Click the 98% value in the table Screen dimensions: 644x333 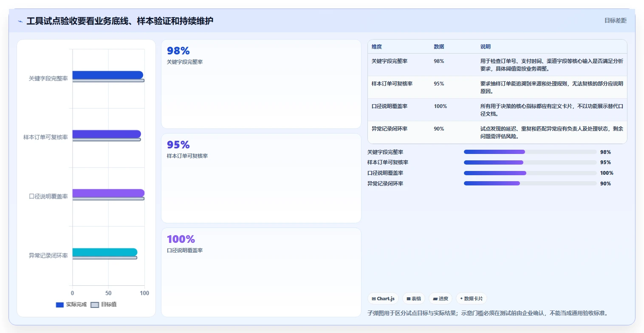coord(439,61)
